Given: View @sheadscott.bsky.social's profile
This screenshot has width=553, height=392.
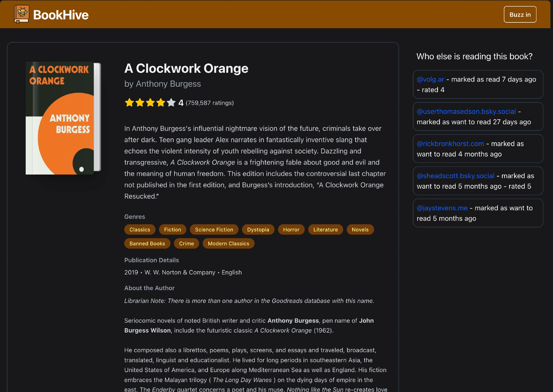Looking at the screenshot, I should [455, 176].
